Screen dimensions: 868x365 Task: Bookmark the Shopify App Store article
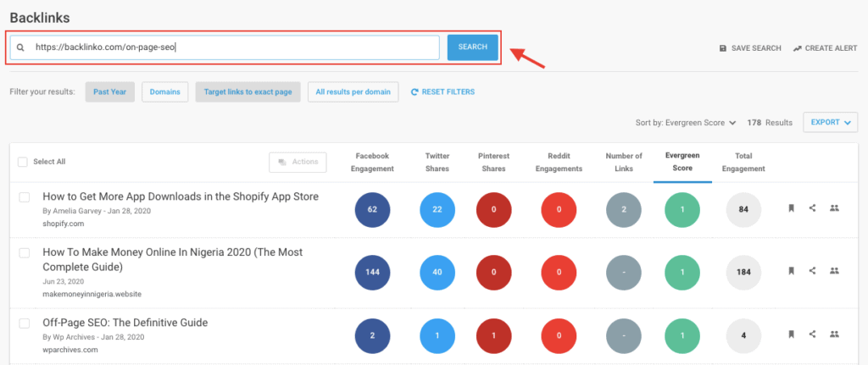[x=791, y=208]
